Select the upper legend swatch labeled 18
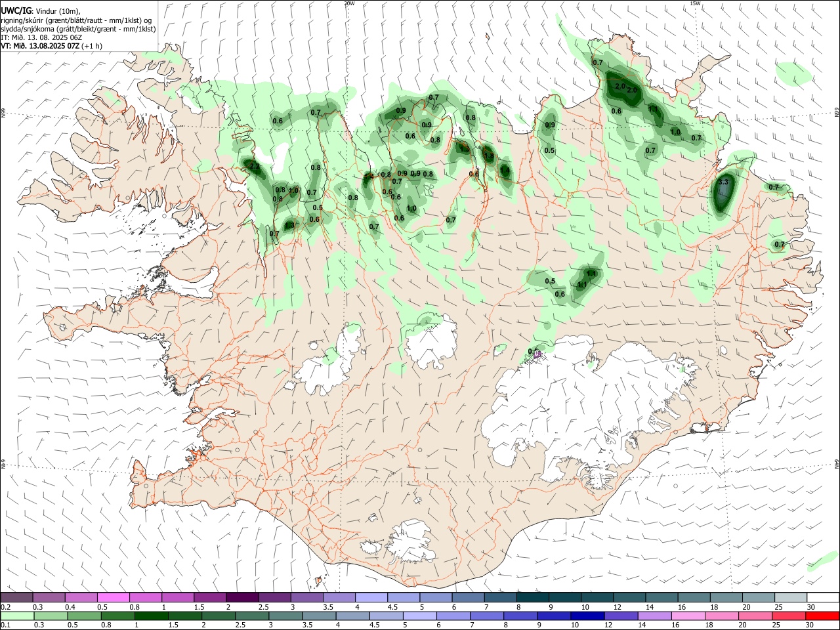 (726, 598)
